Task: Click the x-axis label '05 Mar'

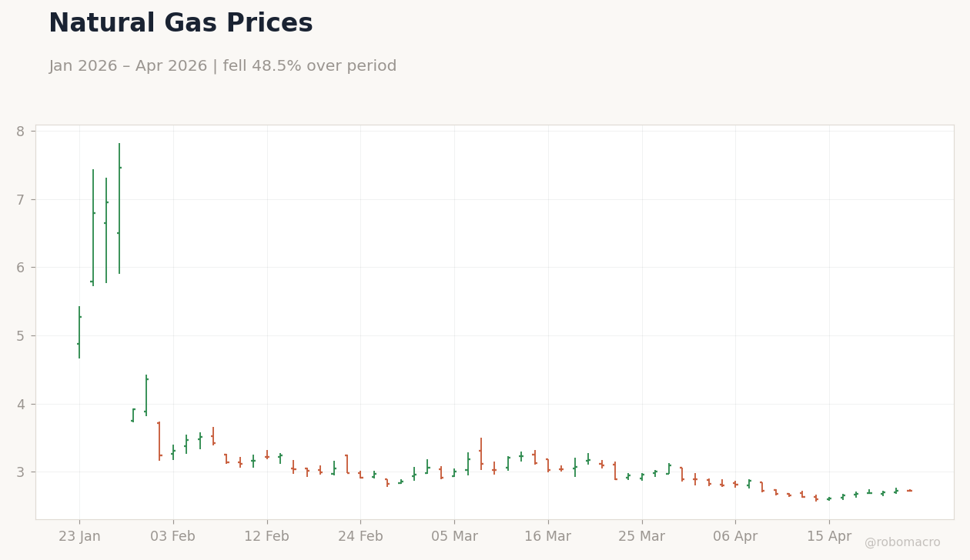Action: point(454,537)
